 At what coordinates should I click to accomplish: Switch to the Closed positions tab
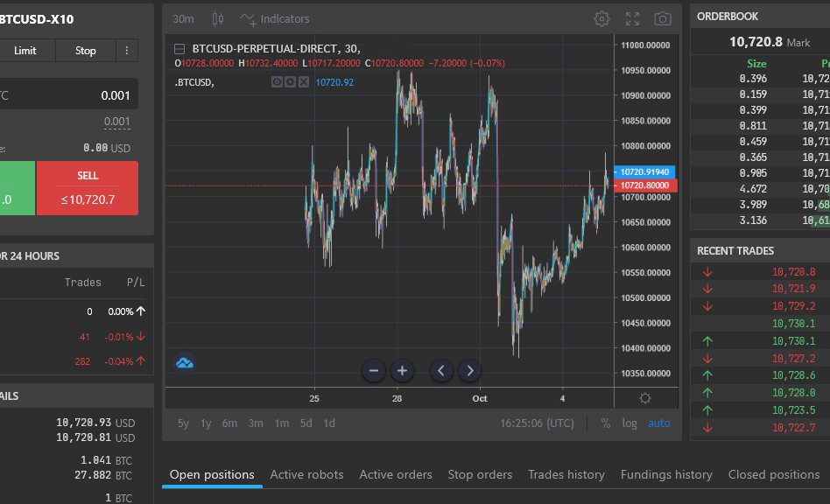[774, 474]
